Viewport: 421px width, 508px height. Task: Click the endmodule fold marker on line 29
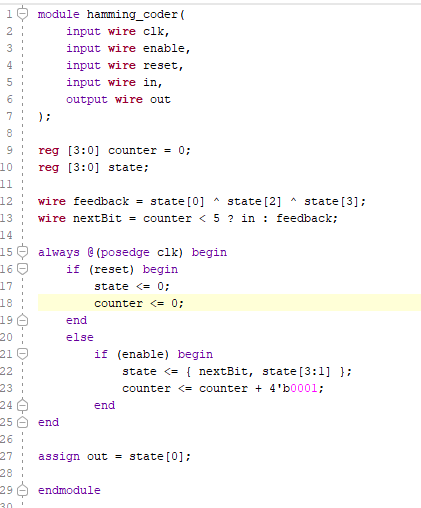tap(22, 490)
